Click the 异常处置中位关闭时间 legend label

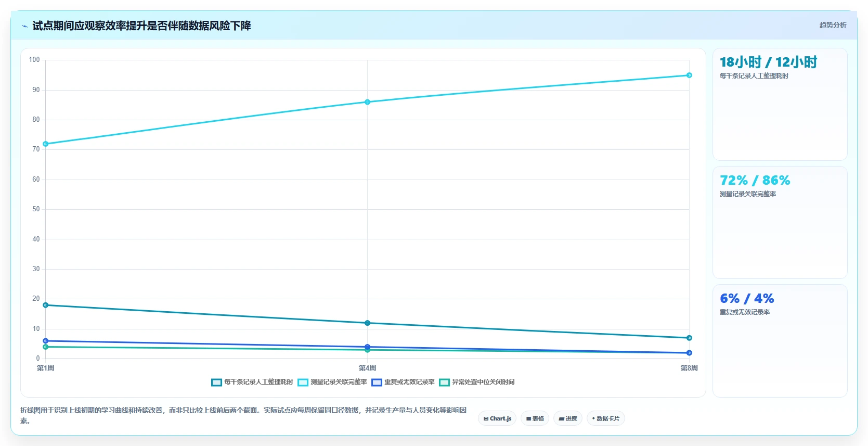click(483, 382)
